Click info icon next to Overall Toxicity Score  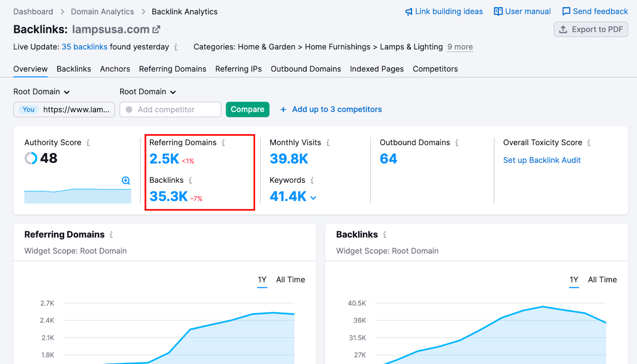(589, 142)
